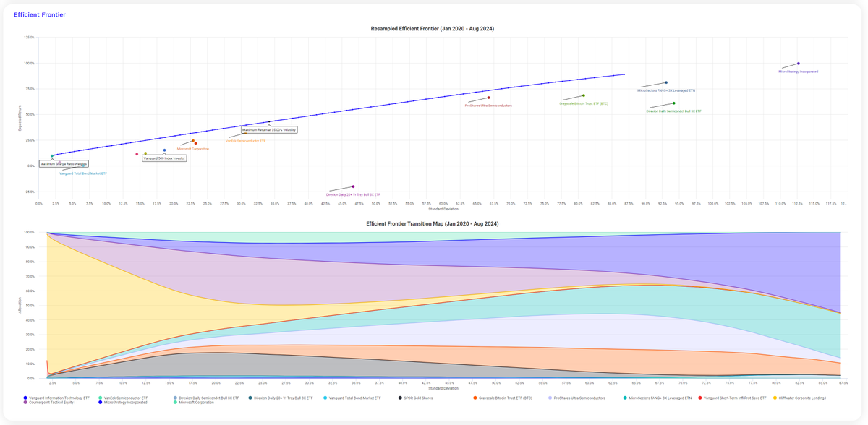Click the Grayscale Bitcoin Trust scatter point
Screen dimensions: 868x425
pyautogui.click(x=584, y=95)
